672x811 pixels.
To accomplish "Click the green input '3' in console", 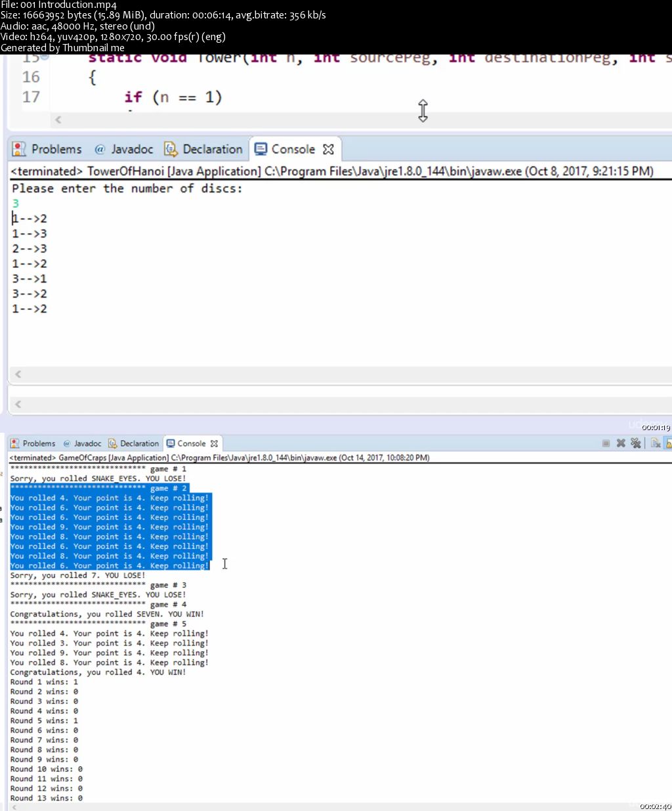I will (15, 204).
